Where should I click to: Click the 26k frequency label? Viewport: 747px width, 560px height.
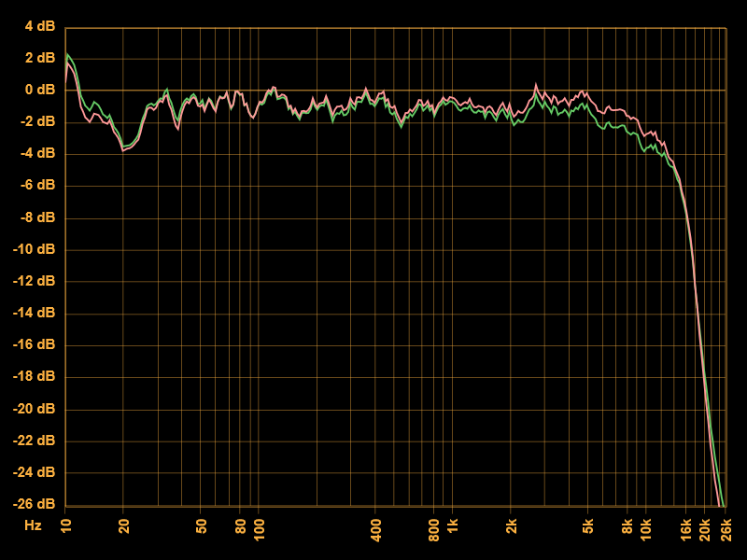pyautogui.click(x=726, y=529)
